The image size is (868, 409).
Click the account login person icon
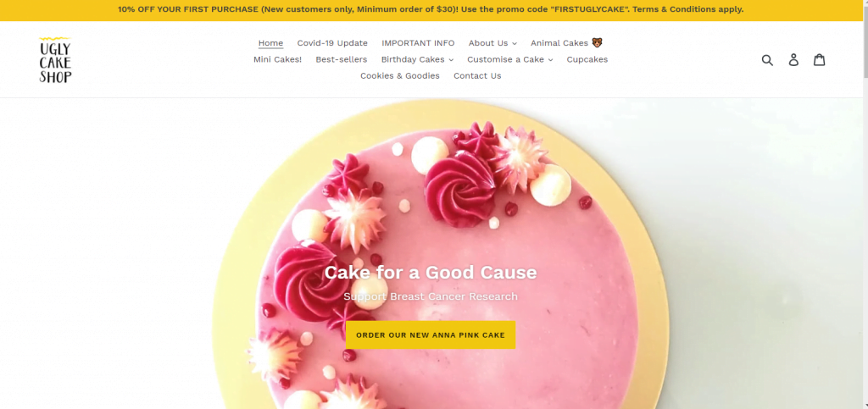pyautogui.click(x=793, y=59)
